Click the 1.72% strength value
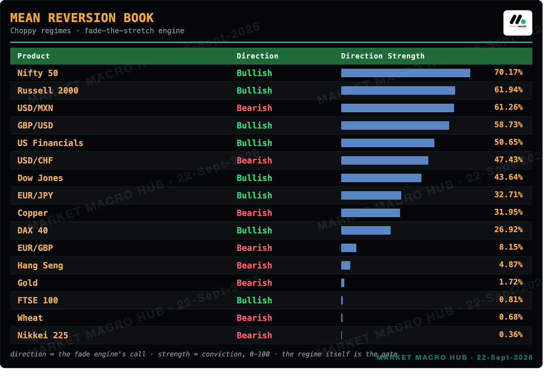The image size is (545, 392). tap(511, 282)
